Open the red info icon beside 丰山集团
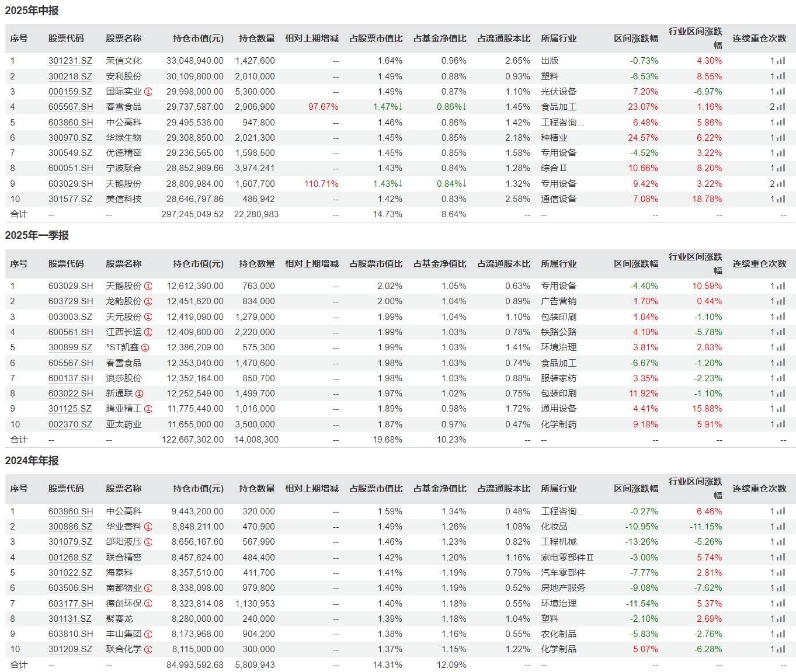 [148, 634]
